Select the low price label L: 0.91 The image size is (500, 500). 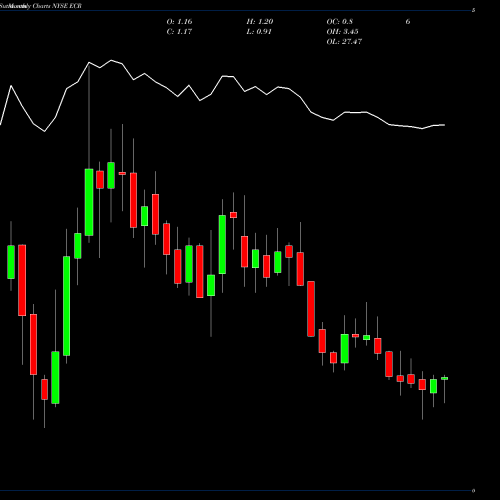(x=259, y=32)
